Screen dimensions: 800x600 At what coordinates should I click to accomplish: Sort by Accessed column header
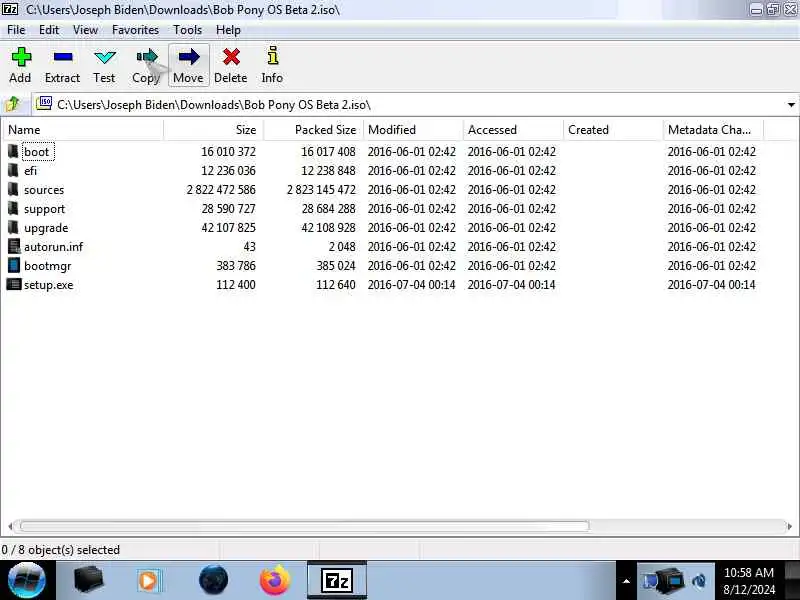[513, 130]
